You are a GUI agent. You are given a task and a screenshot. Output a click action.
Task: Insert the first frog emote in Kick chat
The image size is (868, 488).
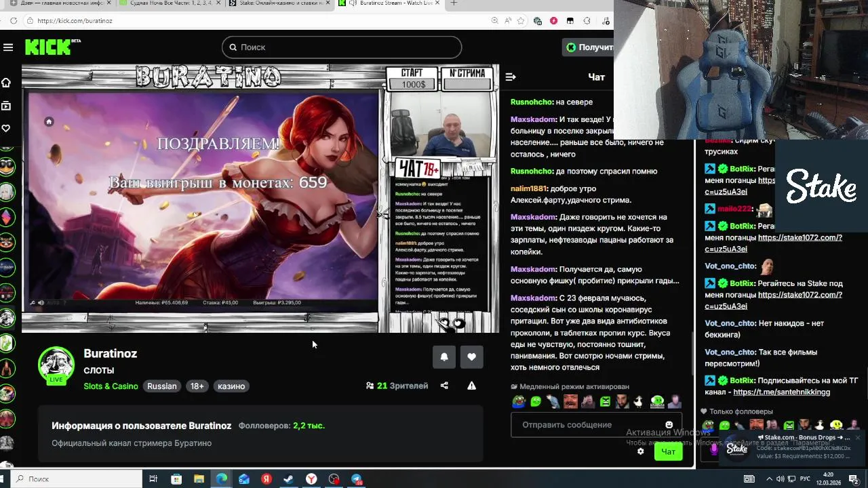(x=518, y=401)
